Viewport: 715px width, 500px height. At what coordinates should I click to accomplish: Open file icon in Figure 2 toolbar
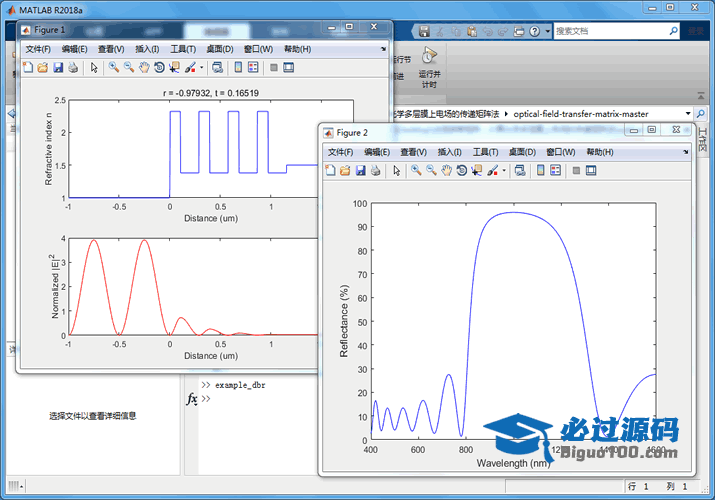point(345,170)
